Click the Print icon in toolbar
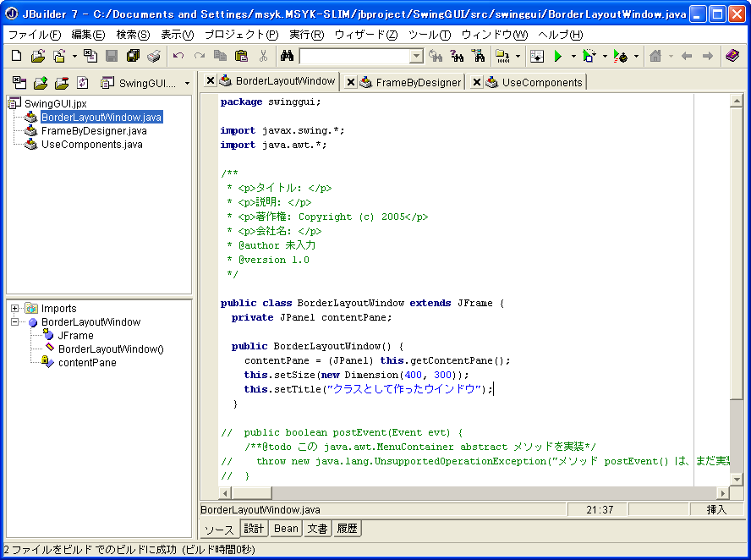 [154, 56]
